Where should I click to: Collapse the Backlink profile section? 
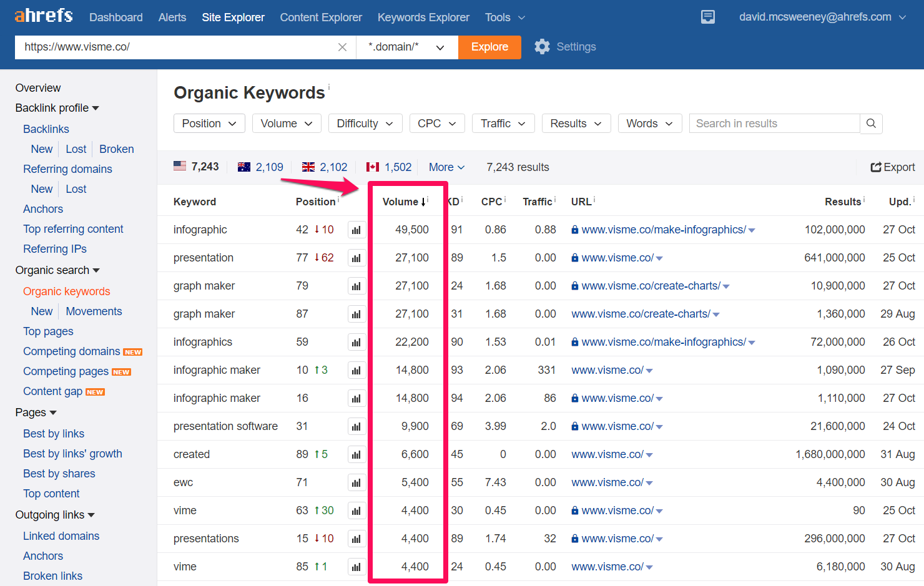[x=57, y=108]
